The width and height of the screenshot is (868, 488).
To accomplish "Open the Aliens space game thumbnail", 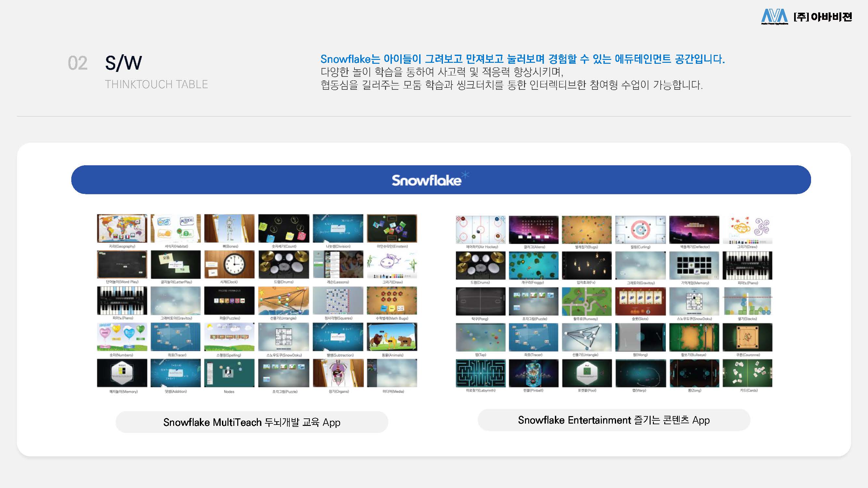I will (534, 230).
